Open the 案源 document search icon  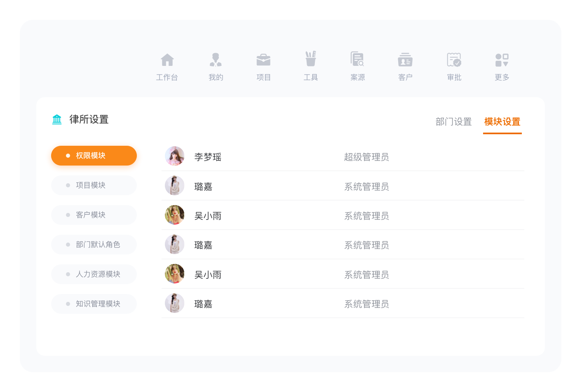click(357, 59)
